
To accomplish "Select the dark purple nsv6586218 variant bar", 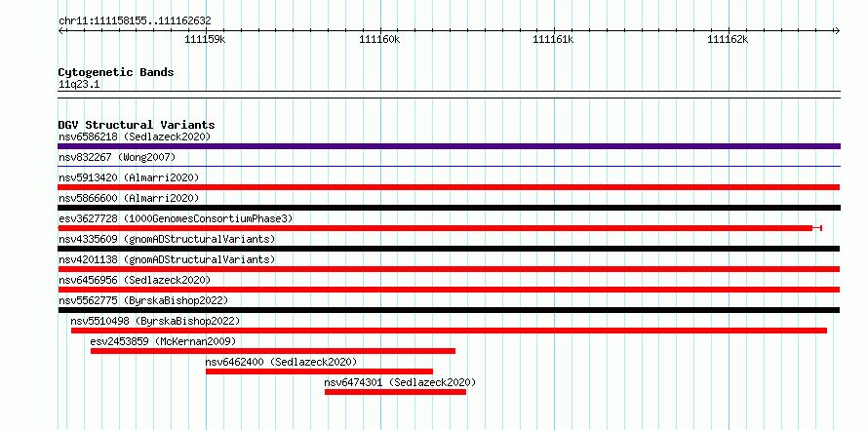I will pyautogui.click(x=449, y=146).
